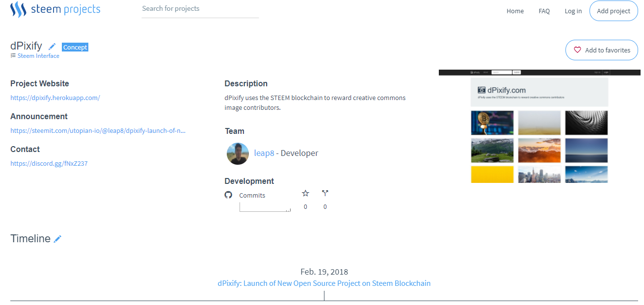The image size is (644, 305).
Task: Click the Development heading
Action: point(249,181)
